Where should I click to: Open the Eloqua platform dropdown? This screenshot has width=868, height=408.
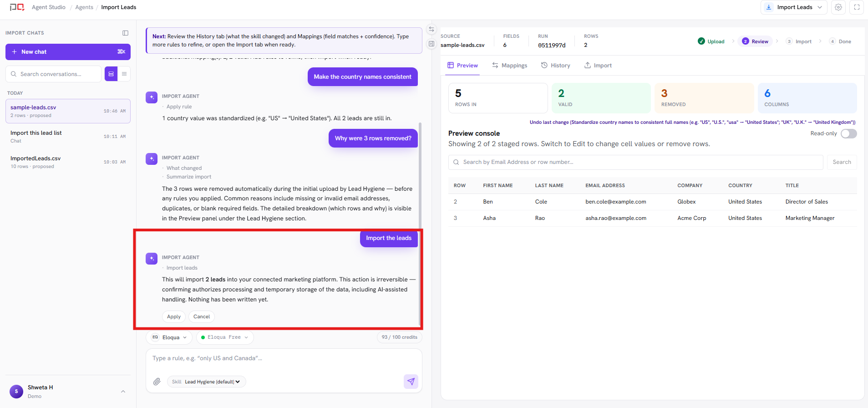pyautogui.click(x=170, y=337)
